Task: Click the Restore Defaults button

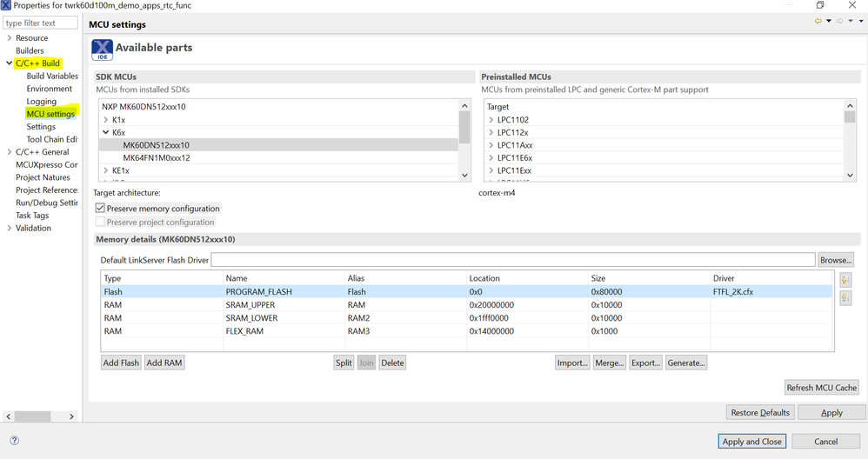Action: (x=760, y=413)
